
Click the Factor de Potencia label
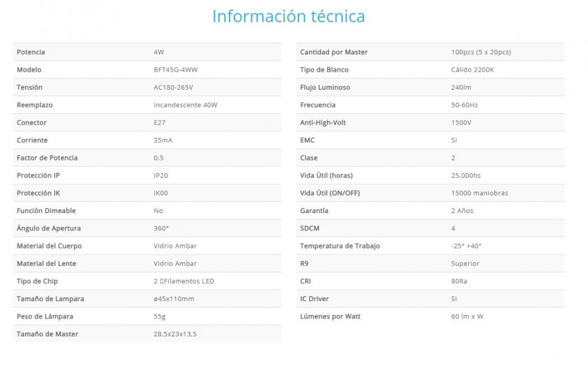click(47, 158)
